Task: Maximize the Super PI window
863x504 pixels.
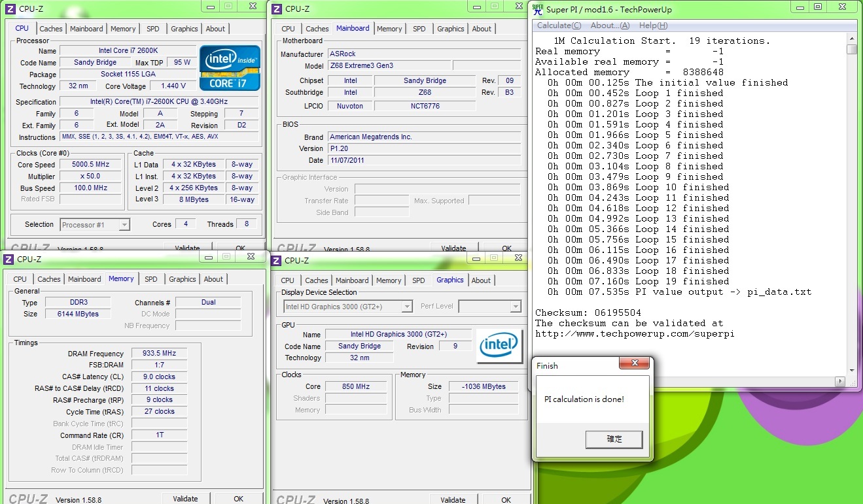Action: (x=818, y=7)
